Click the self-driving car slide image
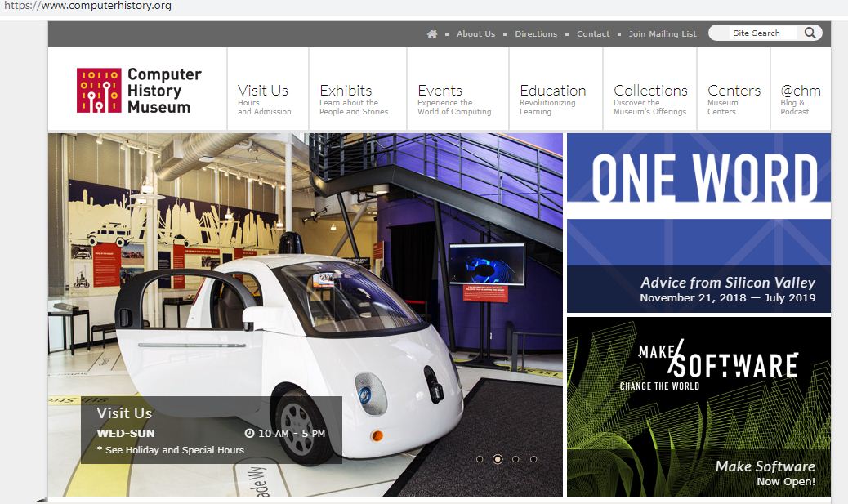This screenshot has width=848, height=504. (x=305, y=314)
